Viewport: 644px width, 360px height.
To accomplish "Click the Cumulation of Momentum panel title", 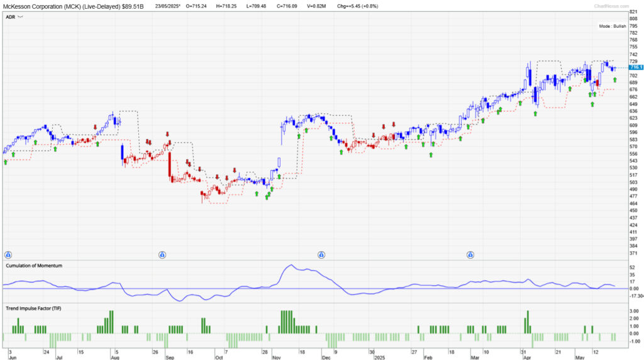I will tap(34, 266).
